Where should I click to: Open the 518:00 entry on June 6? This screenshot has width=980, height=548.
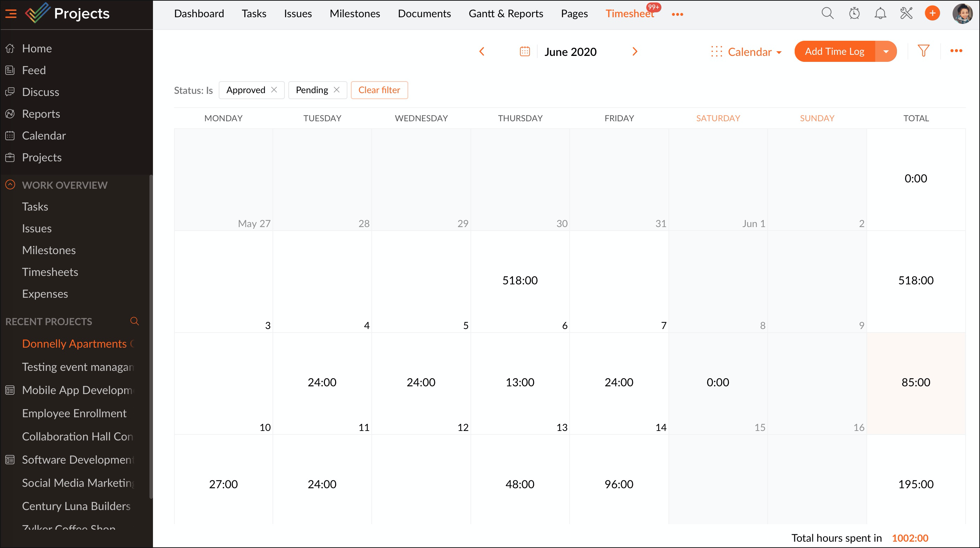click(520, 280)
